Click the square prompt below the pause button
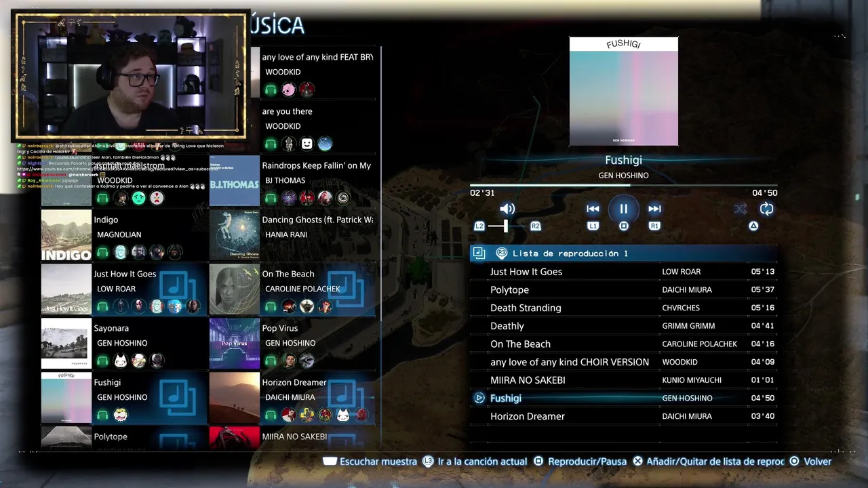Image resolution: width=868 pixels, height=488 pixels. (624, 226)
